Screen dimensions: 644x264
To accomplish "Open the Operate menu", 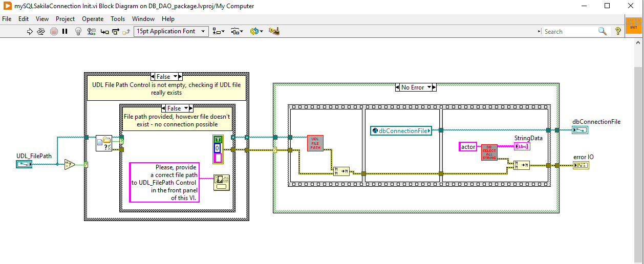I will tap(93, 19).
